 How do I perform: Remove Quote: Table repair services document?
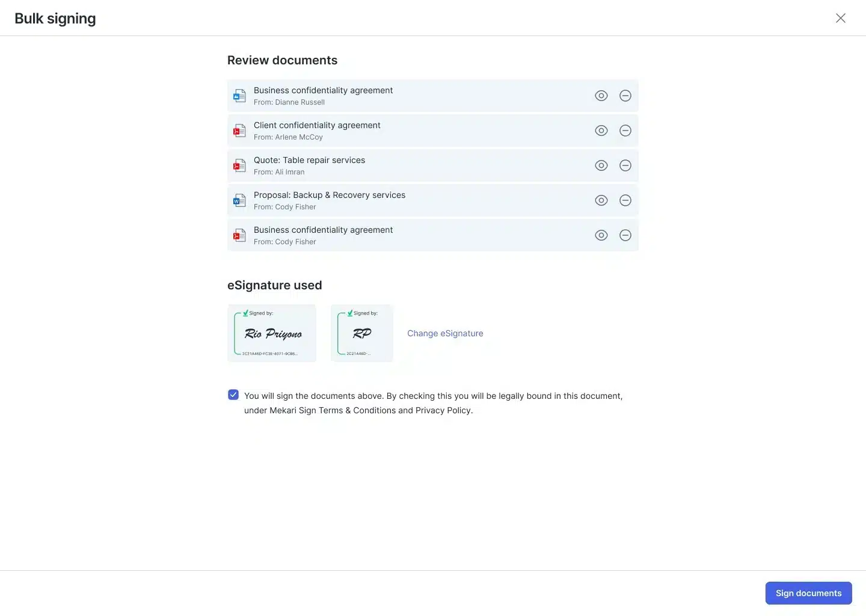[625, 165]
